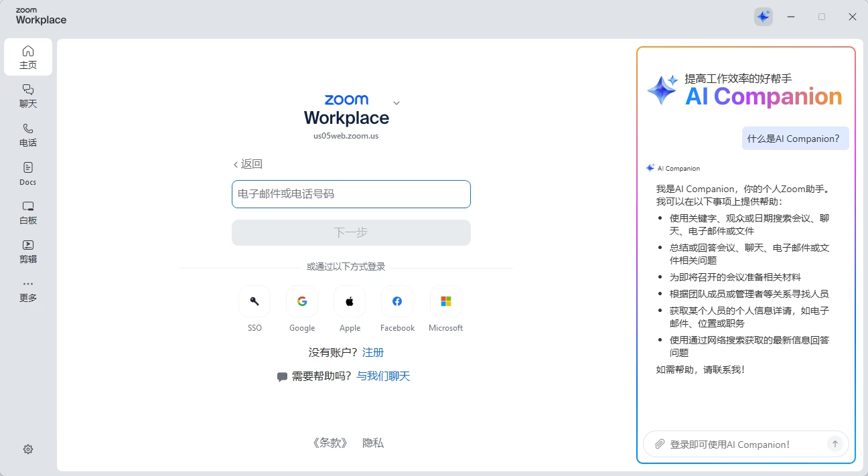Toggle AI Companion panel from title bar
The image size is (868, 476).
tap(764, 17)
